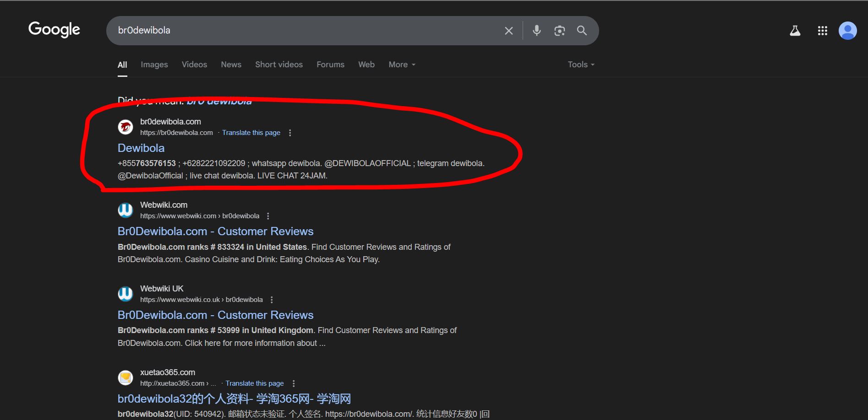Viewport: 868px width, 420px height.
Task: Open three-dot options for xuetao365.com result
Action: [x=294, y=383]
